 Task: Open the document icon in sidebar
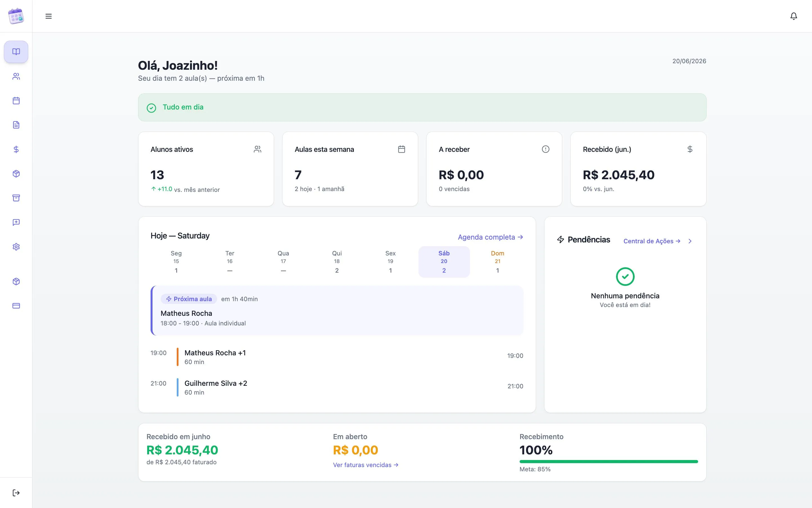point(16,125)
